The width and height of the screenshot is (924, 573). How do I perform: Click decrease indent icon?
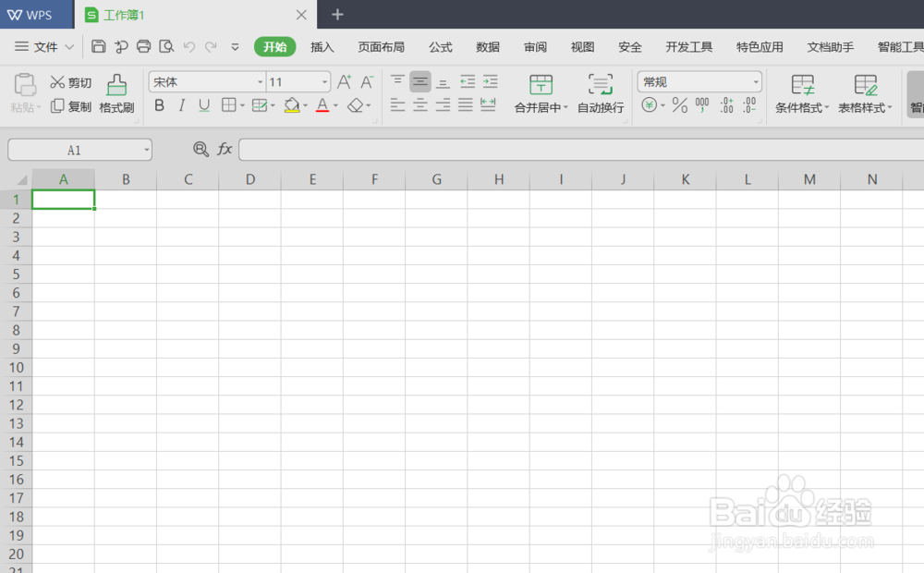[x=468, y=82]
